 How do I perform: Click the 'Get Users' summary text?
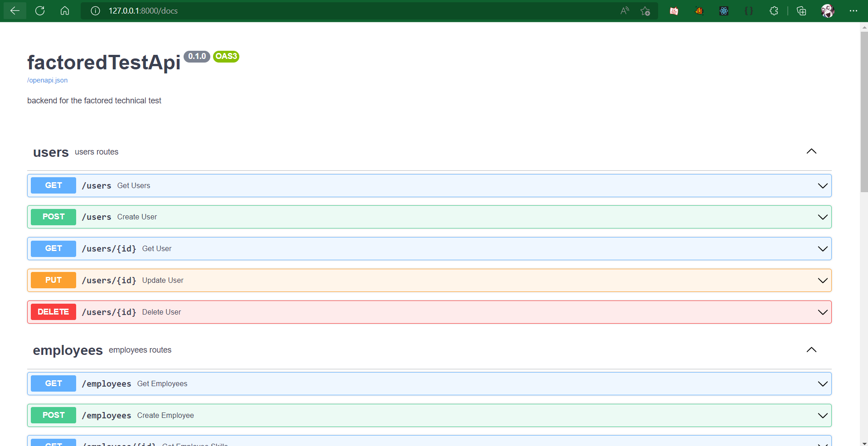pyautogui.click(x=134, y=185)
